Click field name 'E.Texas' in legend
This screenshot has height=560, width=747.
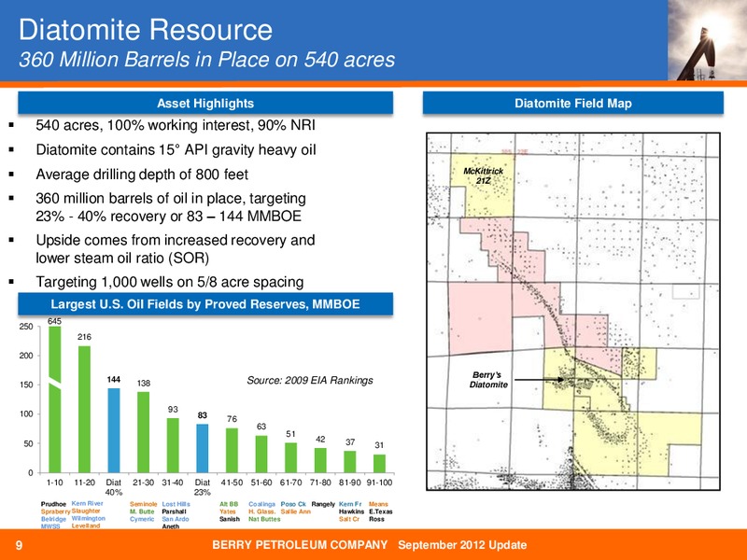click(381, 511)
